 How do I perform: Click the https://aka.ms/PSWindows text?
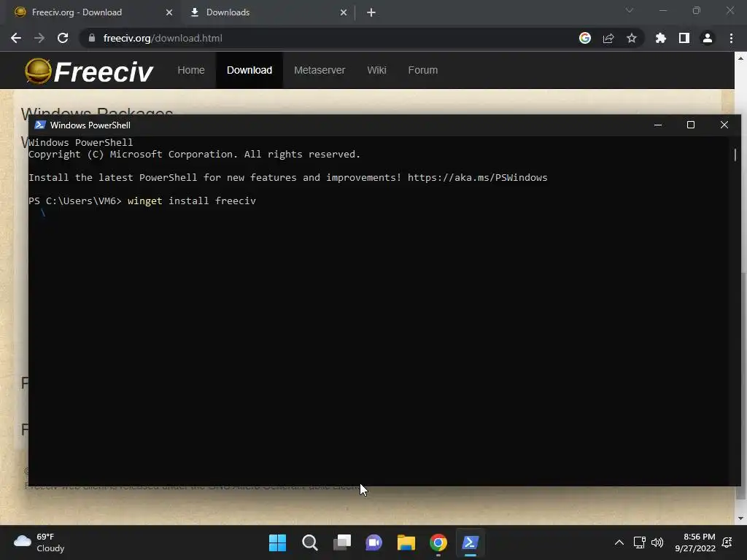point(477,178)
